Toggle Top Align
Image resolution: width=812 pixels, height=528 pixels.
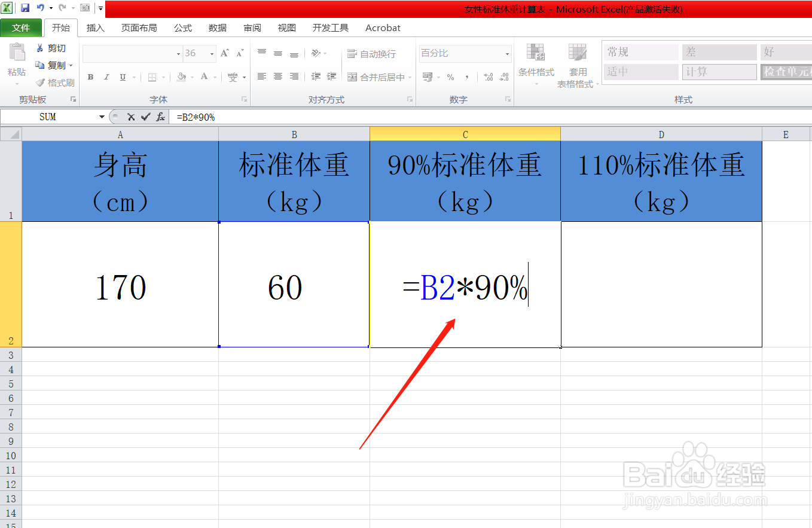coord(262,53)
